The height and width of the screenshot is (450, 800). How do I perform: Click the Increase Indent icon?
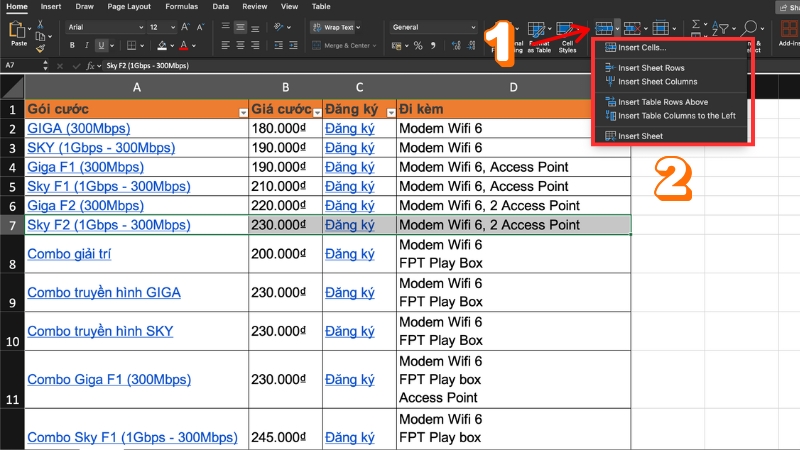click(295, 45)
